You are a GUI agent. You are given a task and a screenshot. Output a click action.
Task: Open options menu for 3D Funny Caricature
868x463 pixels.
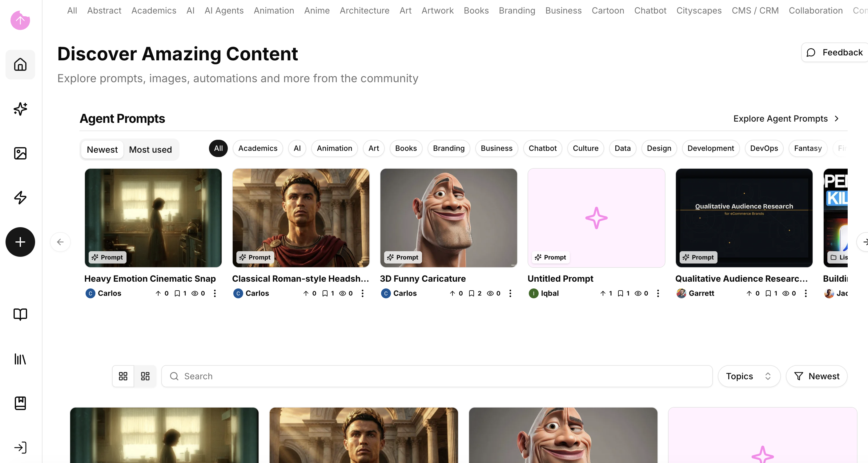point(510,293)
